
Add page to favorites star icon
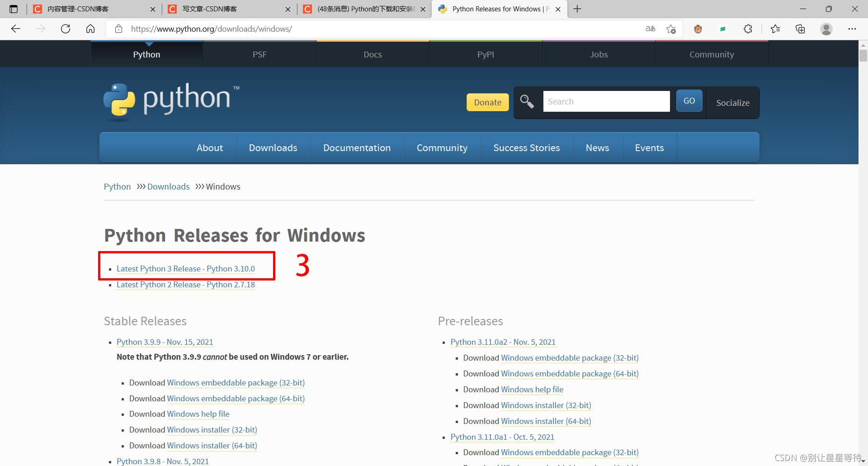click(671, 29)
